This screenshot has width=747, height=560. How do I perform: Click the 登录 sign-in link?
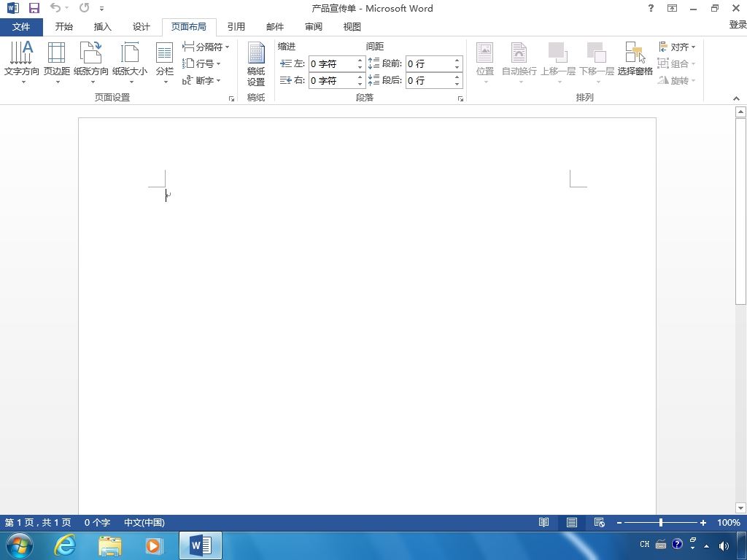point(738,25)
